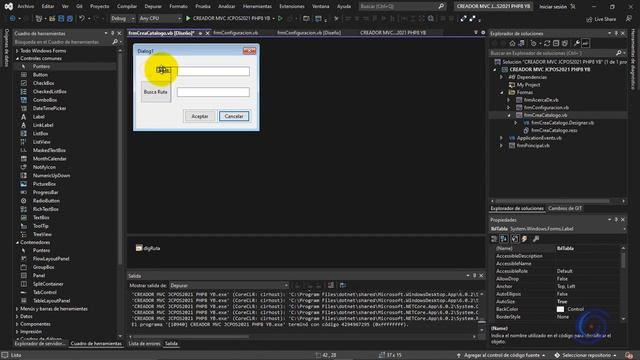Select TextBox control in toolbox

coord(41,218)
